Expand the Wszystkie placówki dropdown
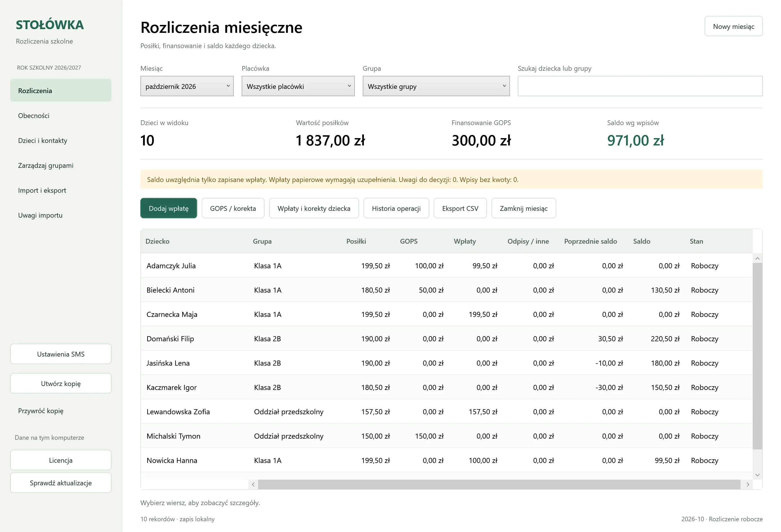This screenshot has width=781, height=532. pos(298,86)
